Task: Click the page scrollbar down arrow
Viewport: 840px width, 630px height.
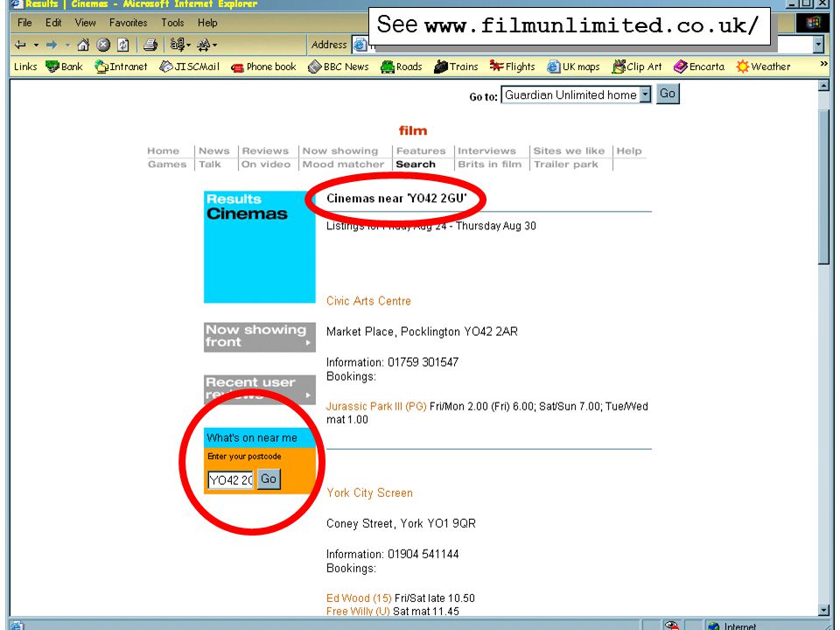Action: pos(824,609)
